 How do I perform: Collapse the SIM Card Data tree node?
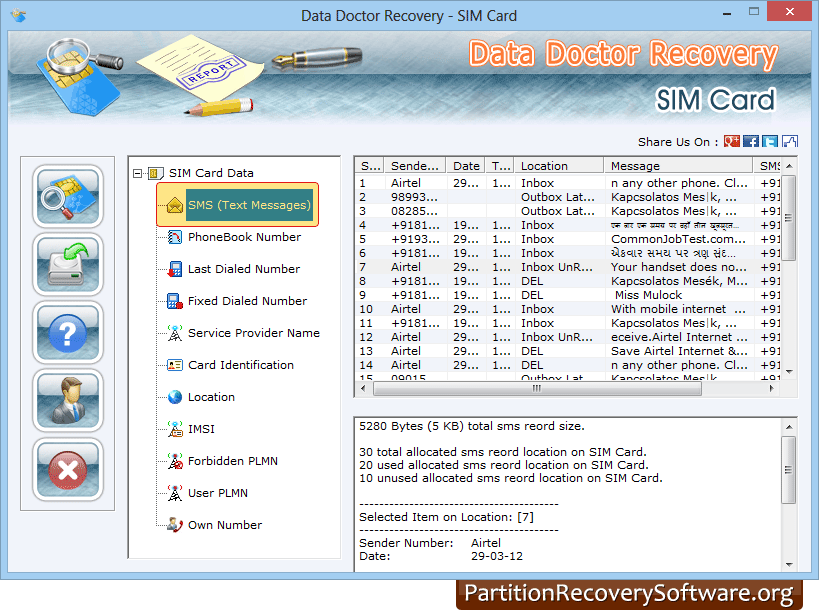pos(137,173)
